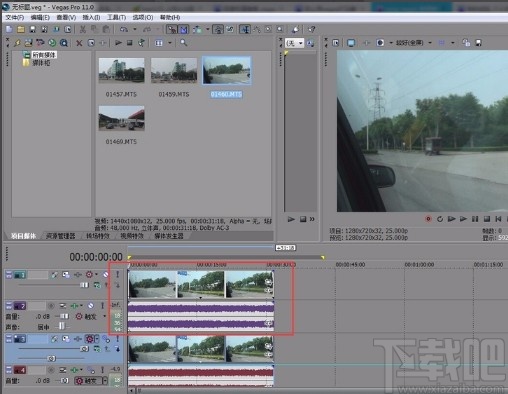The image size is (508, 394).
Task: Toggle Auto Preview in Project Media toolbar
Action: click(x=141, y=43)
